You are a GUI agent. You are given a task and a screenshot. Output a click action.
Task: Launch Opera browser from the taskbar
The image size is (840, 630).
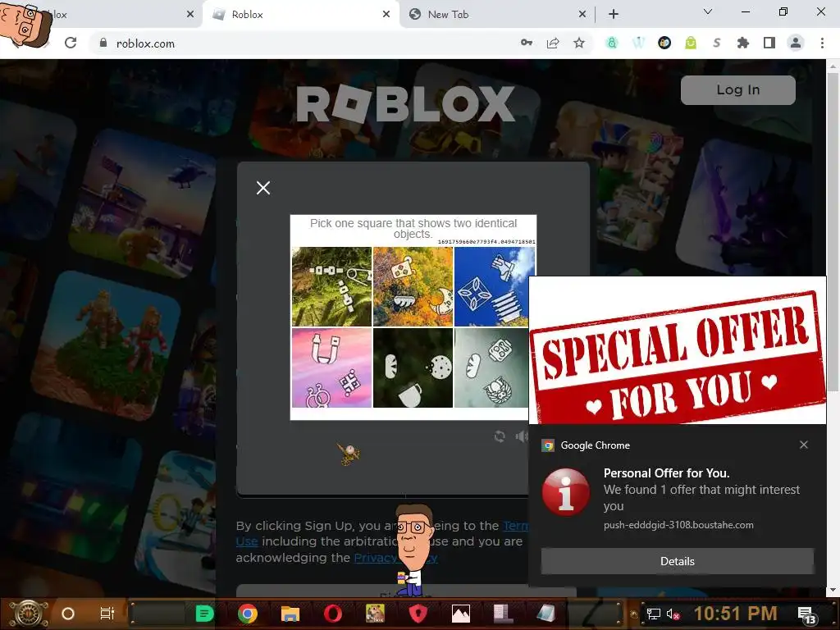point(333,614)
